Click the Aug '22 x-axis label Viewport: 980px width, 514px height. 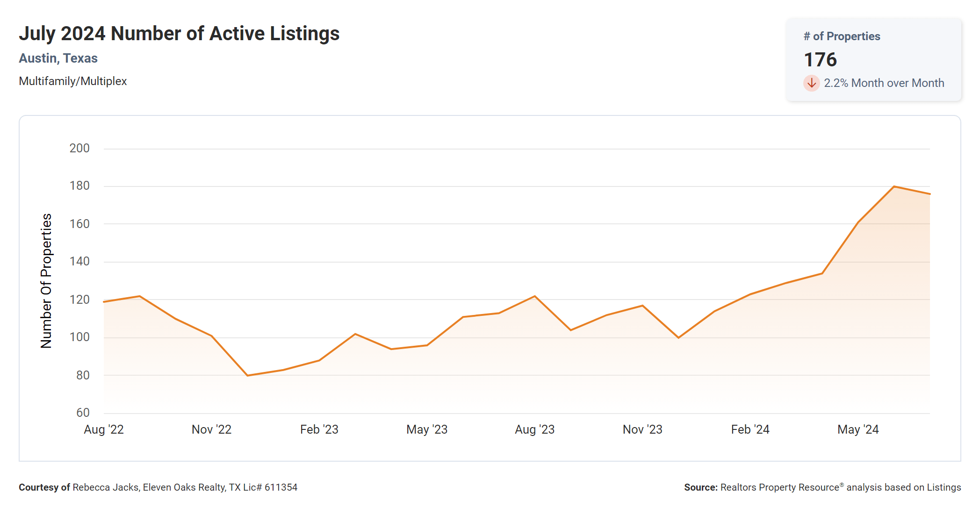(x=104, y=429)
